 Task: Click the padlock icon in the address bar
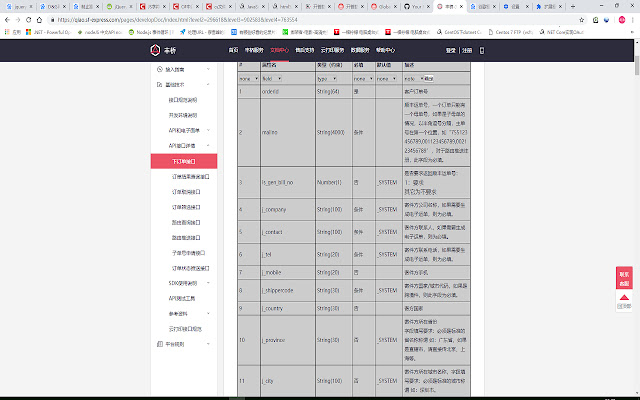[x=52, y=20]
